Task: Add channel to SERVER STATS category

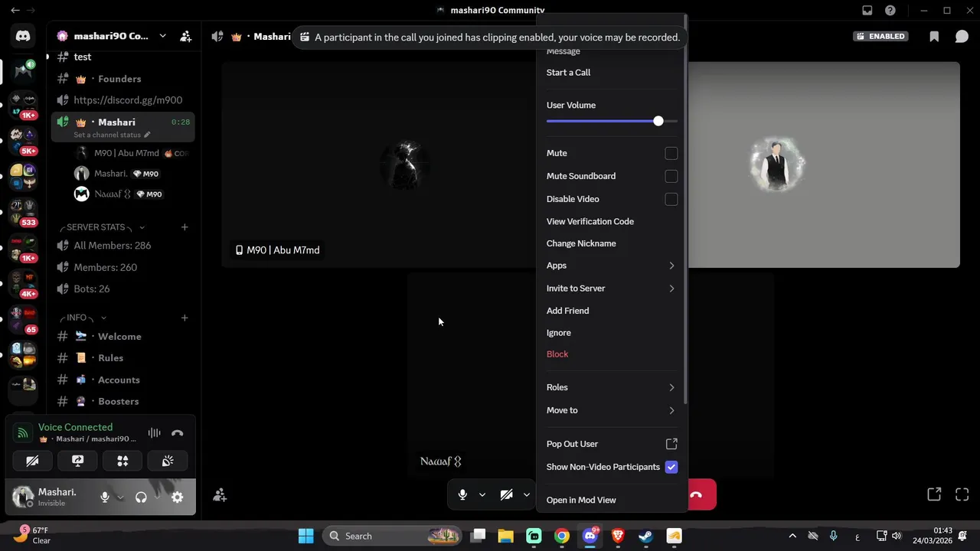Action: click(x=185, y=227)
